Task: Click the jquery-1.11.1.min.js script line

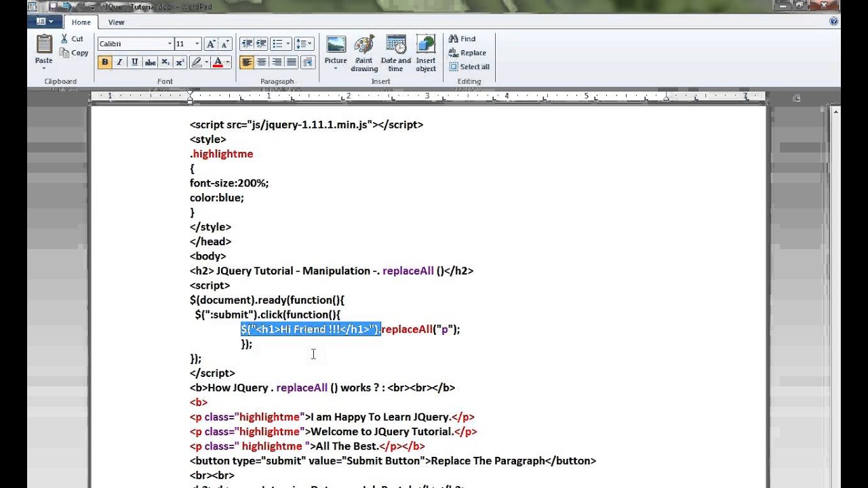Action: coord(307,125)
